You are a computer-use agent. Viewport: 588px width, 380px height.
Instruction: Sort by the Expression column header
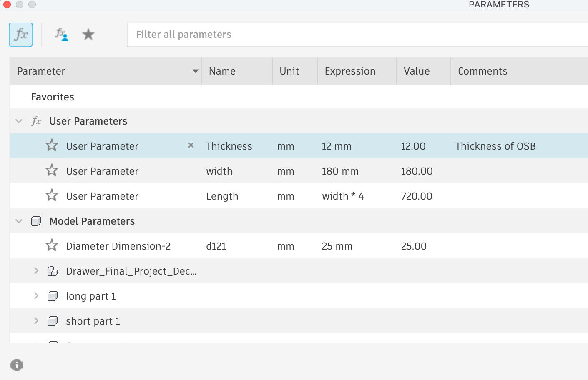tap(350, 71)
